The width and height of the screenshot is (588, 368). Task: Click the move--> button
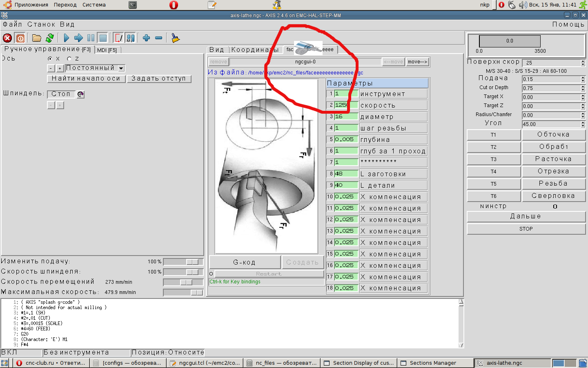418,62
